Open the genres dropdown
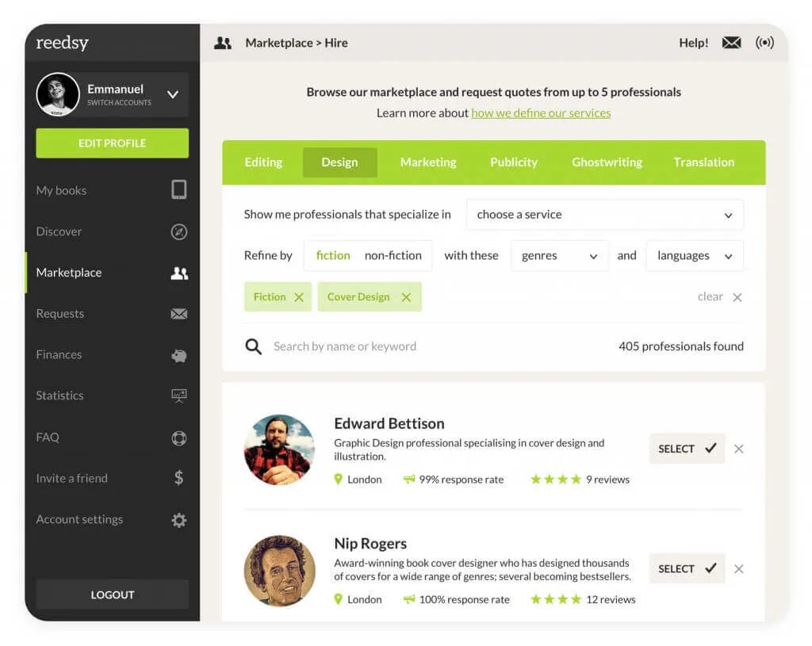The height and width of the screenshot is (646, 812). (559, 256)
